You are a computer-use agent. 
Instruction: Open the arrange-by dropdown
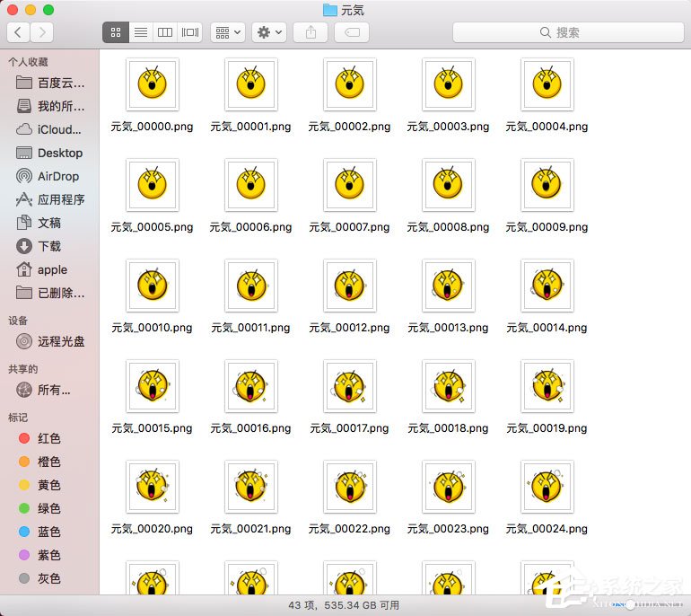[228, 32]
